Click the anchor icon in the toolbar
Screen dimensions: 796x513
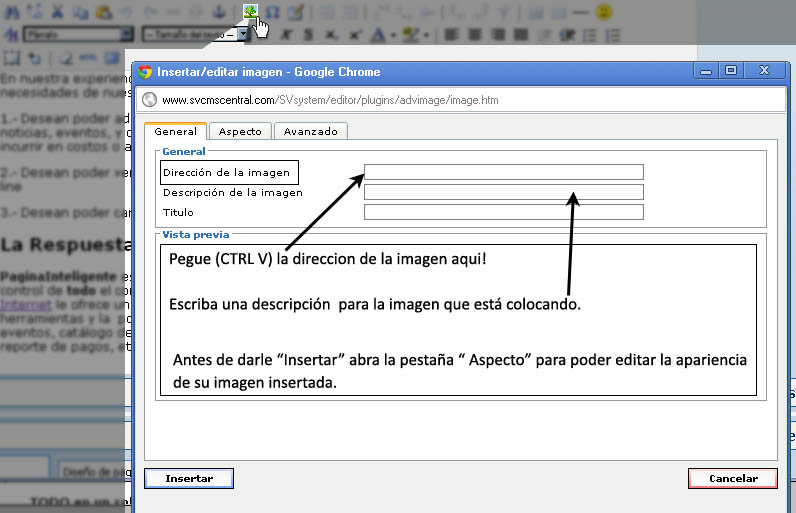[222, 12]
